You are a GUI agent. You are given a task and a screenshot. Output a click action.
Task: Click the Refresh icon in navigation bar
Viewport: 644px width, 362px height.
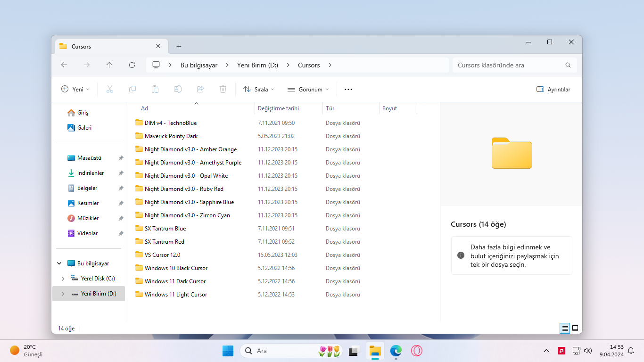click(132, 65)
